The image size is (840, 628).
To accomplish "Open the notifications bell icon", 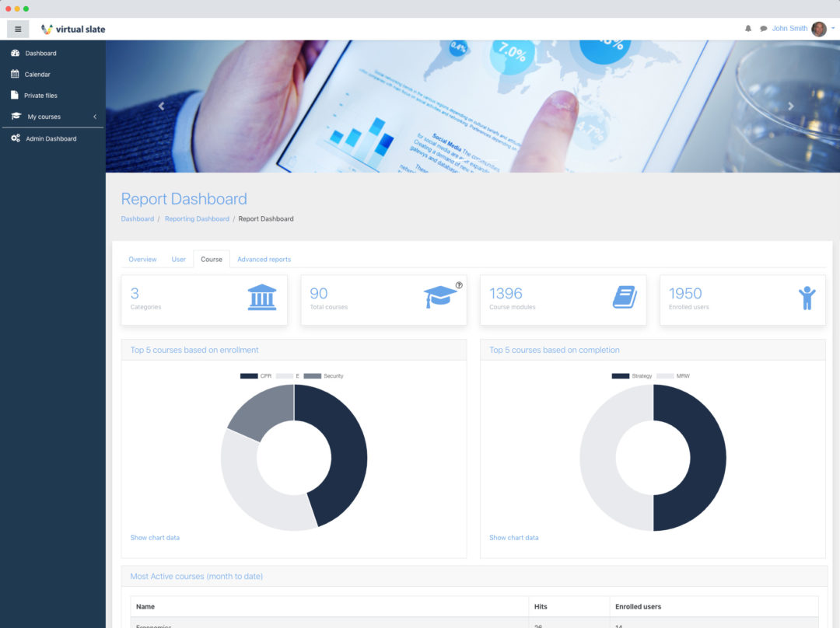I will coord(747,28).
